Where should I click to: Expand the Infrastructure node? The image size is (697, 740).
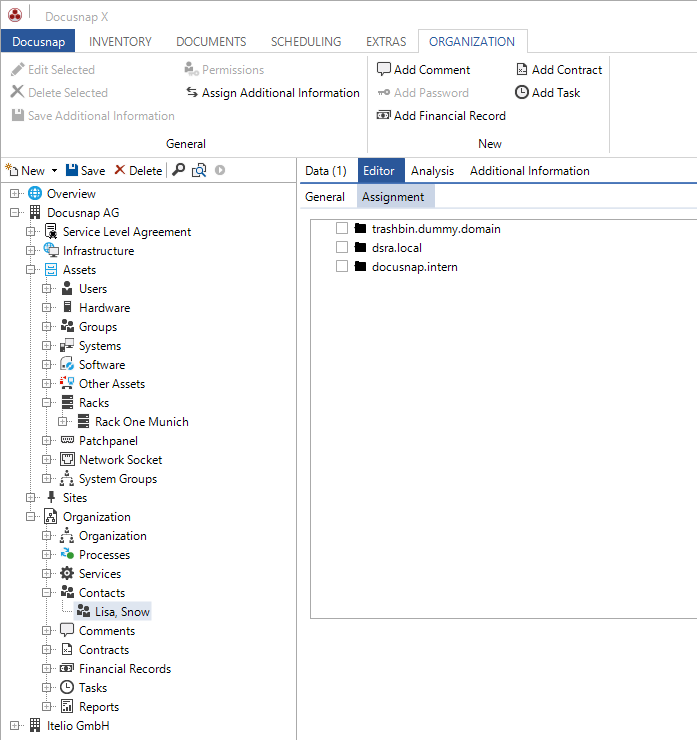(31, 251)
